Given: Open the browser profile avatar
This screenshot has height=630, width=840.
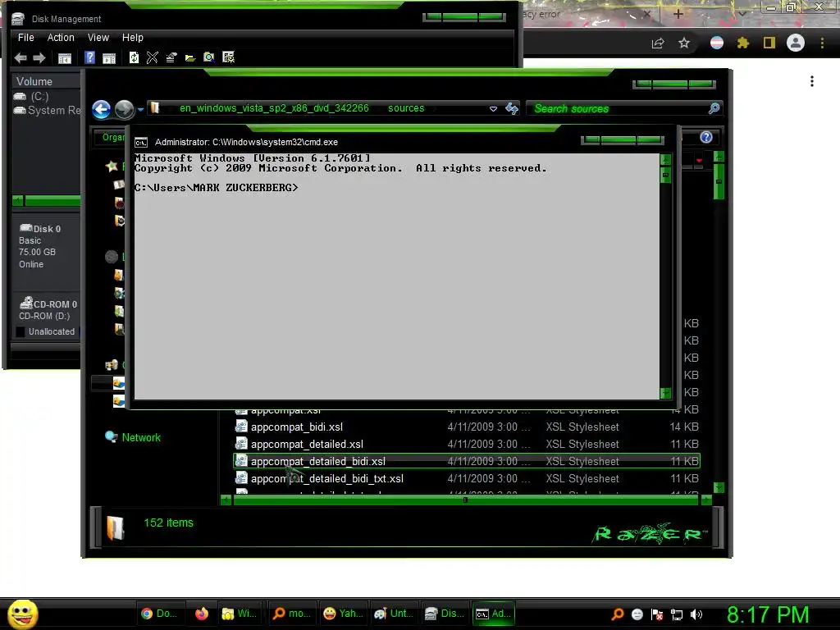Looking at the screenshot, I should (796, 43).
